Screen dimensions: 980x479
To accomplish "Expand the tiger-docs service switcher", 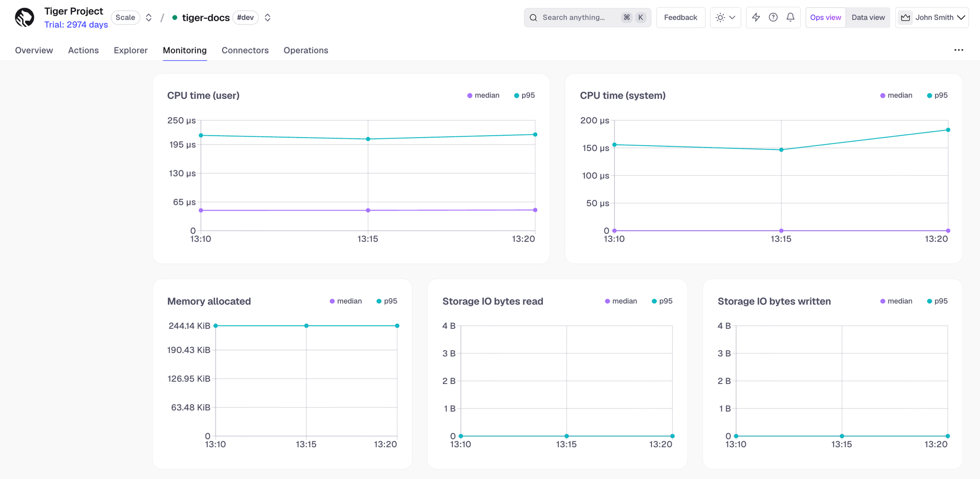I will click(268, 18).
